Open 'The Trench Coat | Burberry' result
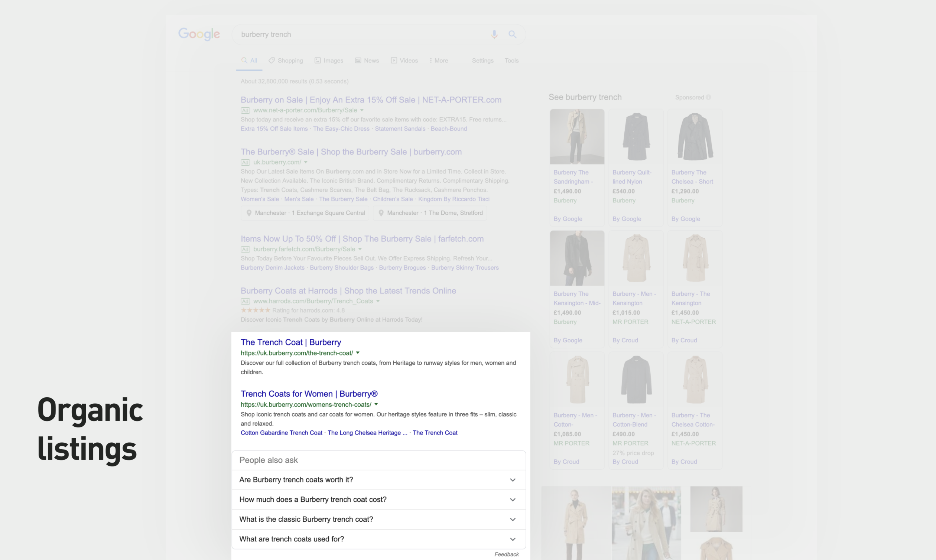The height and width of the screenshot is (560, 936). 290,342
